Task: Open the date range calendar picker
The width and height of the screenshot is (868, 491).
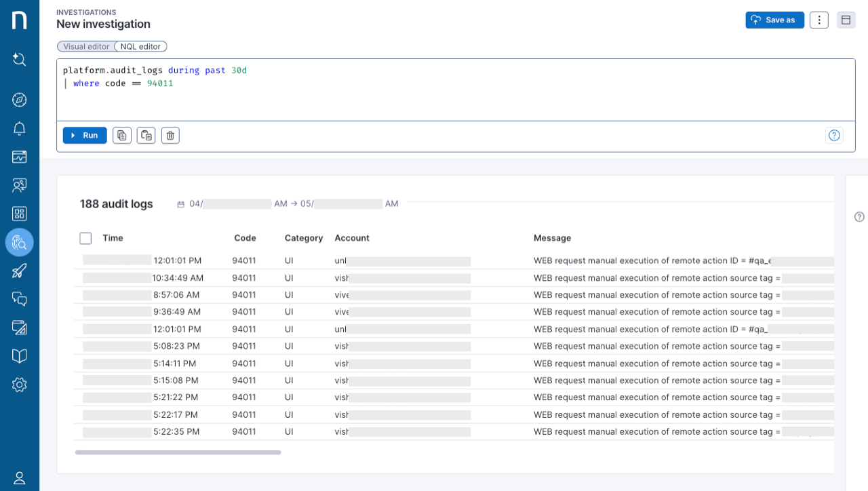Action: pos(181,203)
